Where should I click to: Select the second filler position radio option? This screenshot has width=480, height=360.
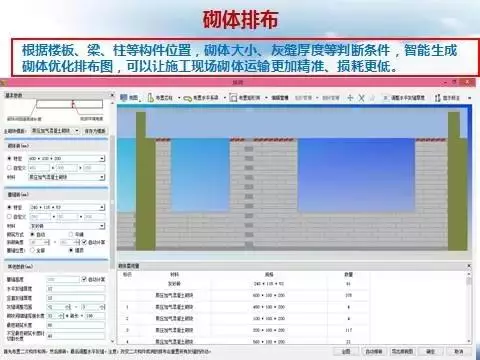pos(71,250)
